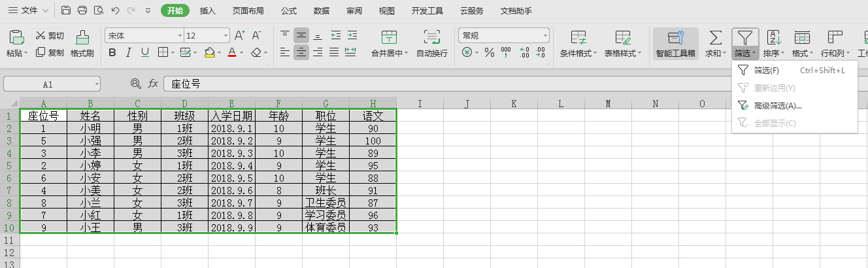Click the Print icon in quick toolbar
868x268 pixels.
[x=82, y=10]
